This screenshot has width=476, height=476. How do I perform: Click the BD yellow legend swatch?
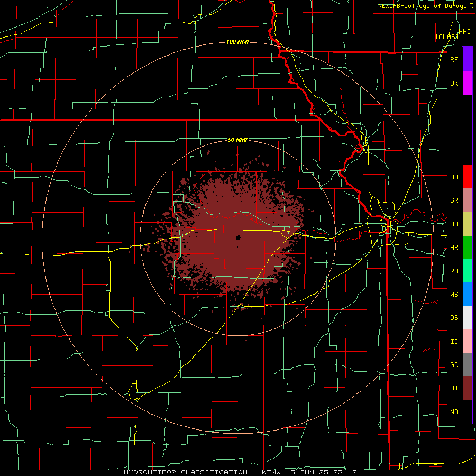[467, 224]
